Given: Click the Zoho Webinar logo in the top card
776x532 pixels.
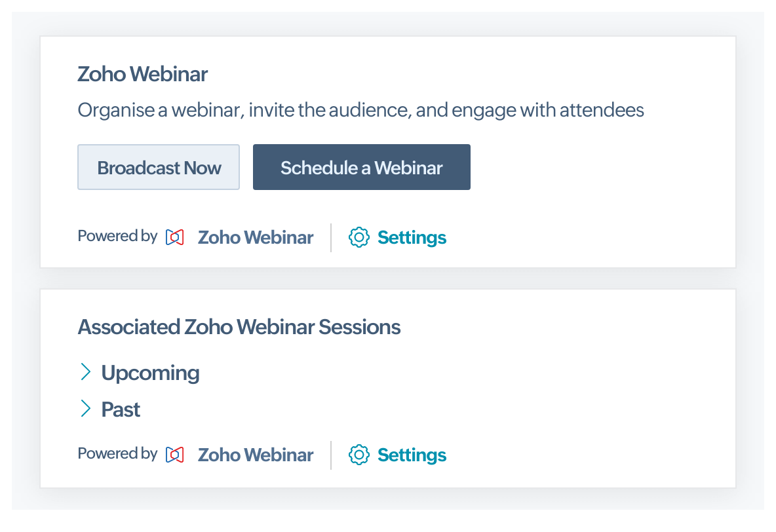Looking at the screenshot, I should tap(174, 237).
